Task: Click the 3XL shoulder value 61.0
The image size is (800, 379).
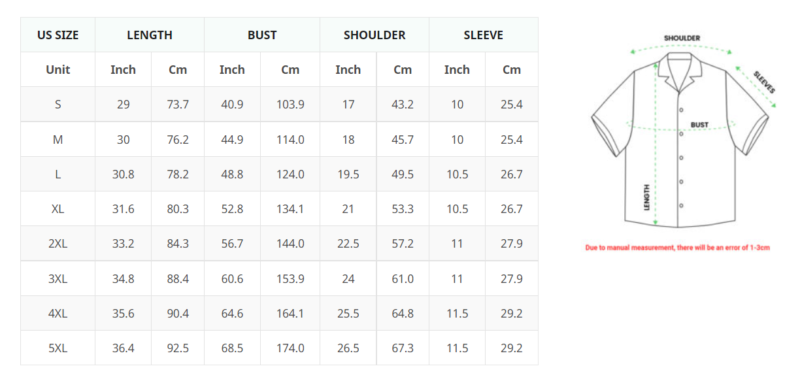Action: [403, 279]
